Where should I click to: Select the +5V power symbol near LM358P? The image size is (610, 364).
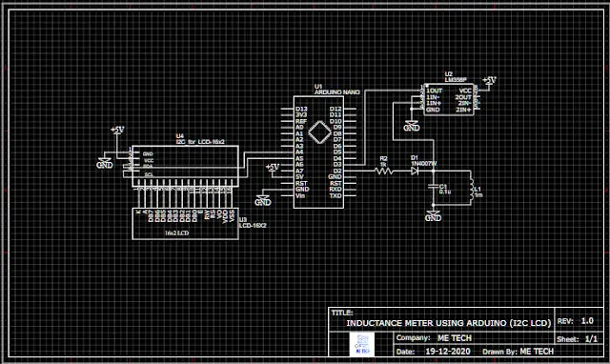pos(489,81)
